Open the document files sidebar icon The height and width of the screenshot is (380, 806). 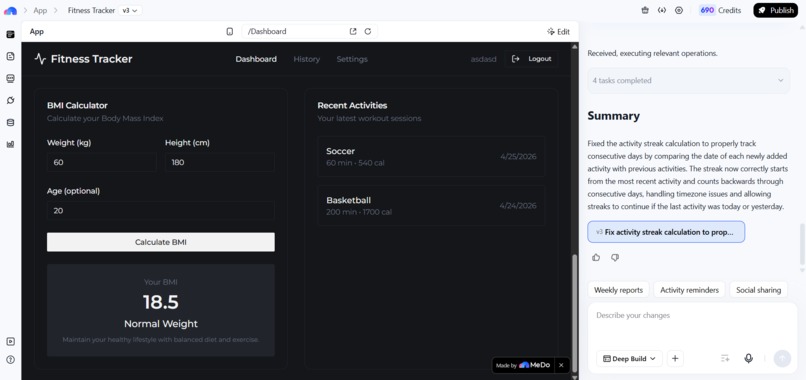point(10,57)
